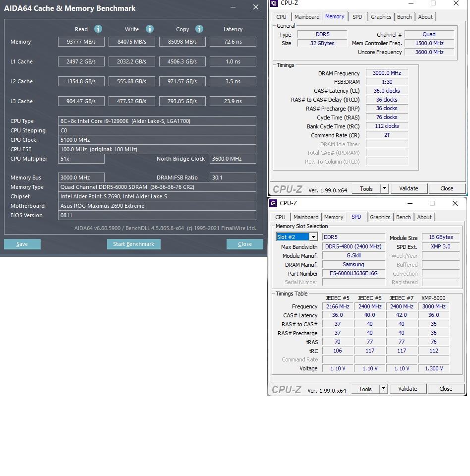Image resolution: width=470 pixels, height=476 pixels.
Task: Click XMP-6000 voltage value 1.300 V
Action: (434, 368)
